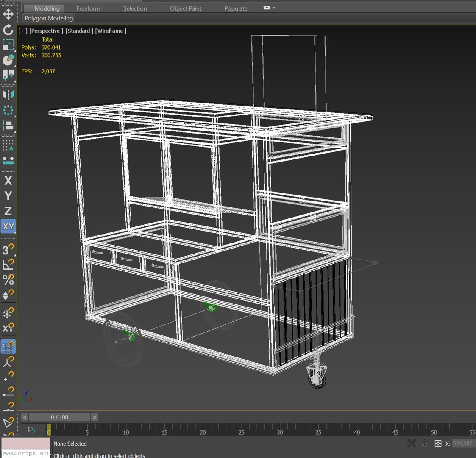Click the Percent Snap icon
Screen dimensions: 476x458
point(8,280)
